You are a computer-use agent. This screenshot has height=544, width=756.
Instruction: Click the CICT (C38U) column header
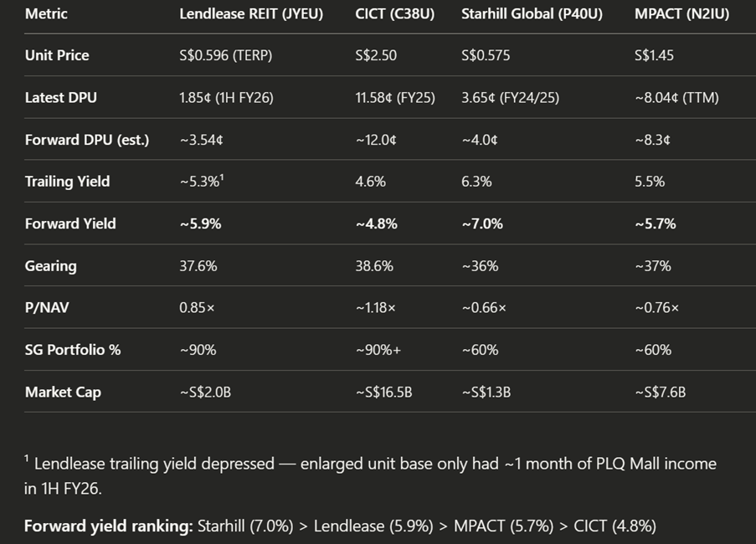(x=394, y=14)
